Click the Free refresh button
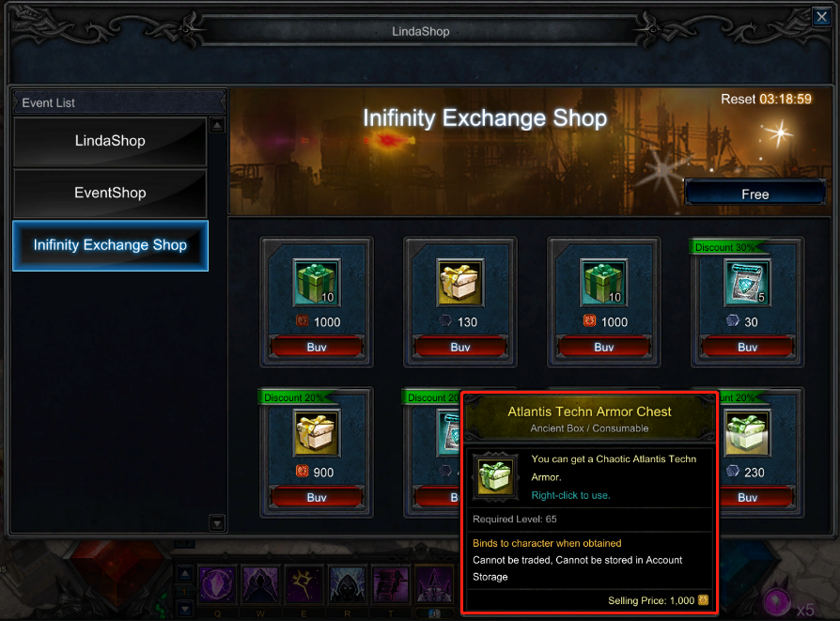This screenshot has width=840, height=621. coord(754,194)
